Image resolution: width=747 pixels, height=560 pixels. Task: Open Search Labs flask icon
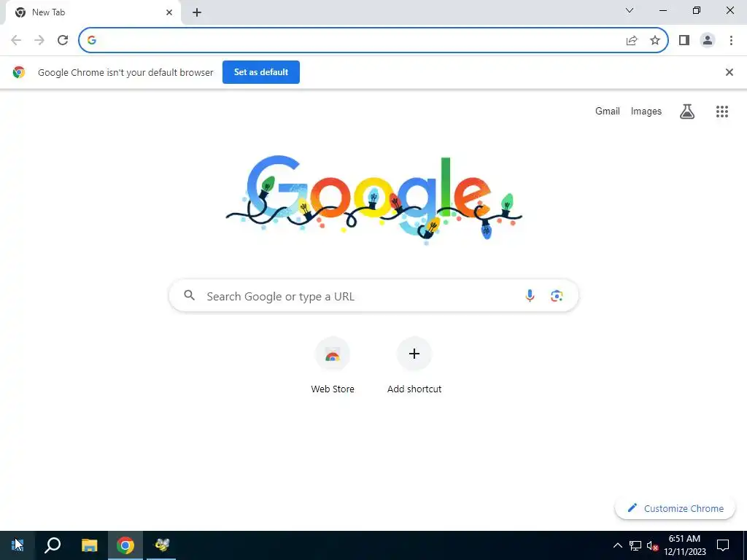point(687,112)
